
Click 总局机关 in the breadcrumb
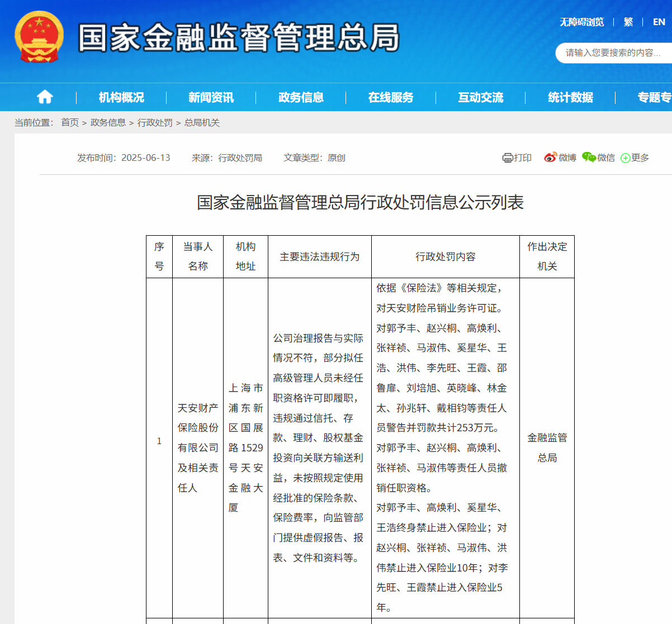pyautogui.click(x=202, y=122)
